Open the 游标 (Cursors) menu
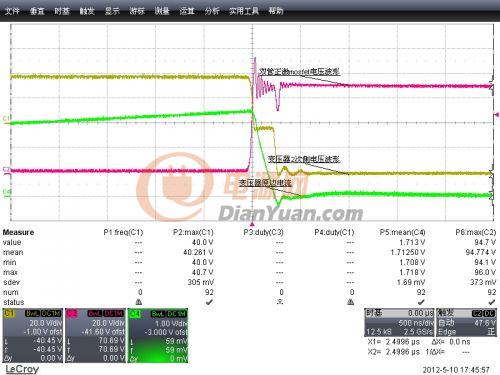Screen dimensions: 500x375 click(137, 11)
